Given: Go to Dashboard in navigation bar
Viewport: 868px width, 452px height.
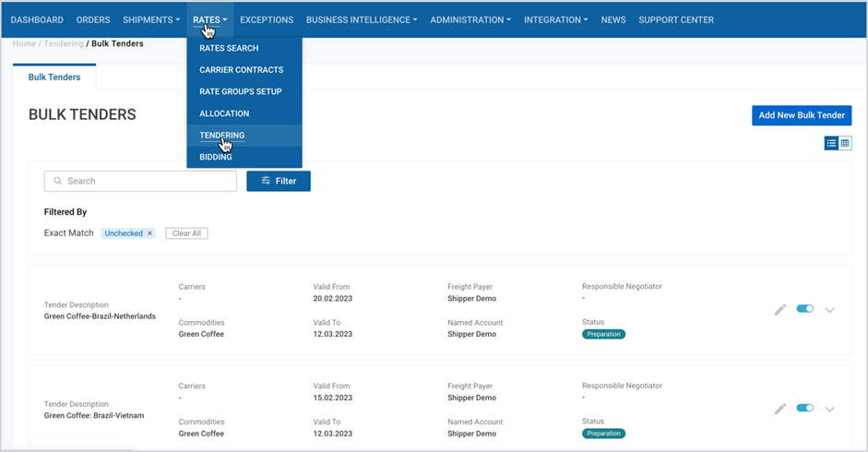Looking at the screenshot, I should point(37,20).
